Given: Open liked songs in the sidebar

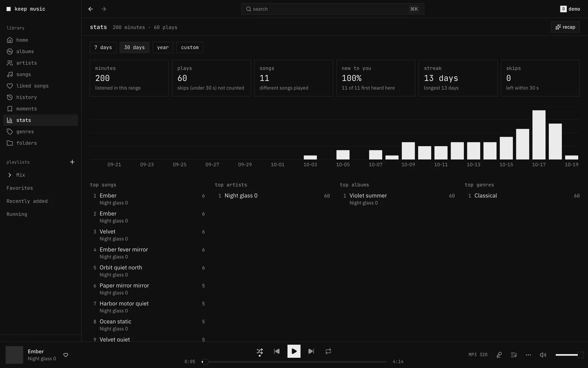Looking at the screenshot, I should (40, 86).
